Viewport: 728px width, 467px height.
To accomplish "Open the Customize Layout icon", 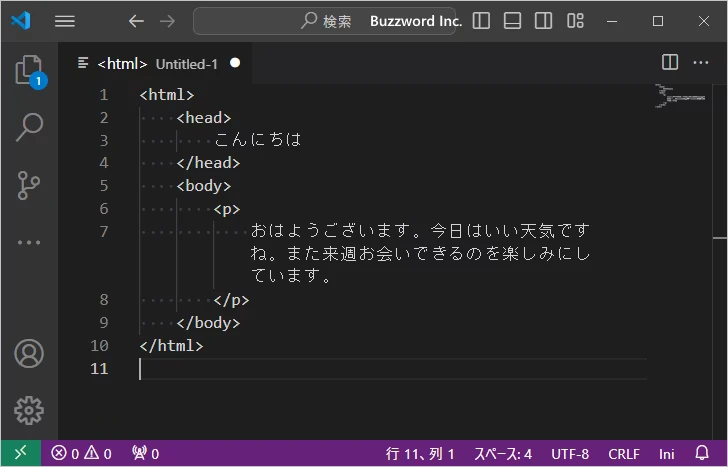I will click(575, 21).
